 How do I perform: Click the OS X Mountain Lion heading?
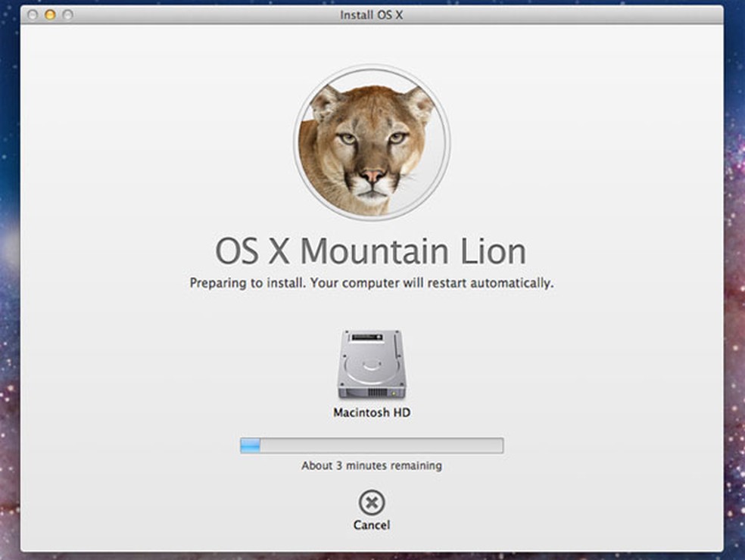pos(370,250)
